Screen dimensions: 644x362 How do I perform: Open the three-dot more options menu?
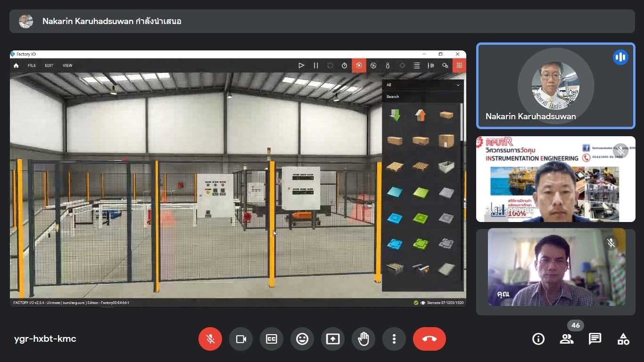point(394,339)
